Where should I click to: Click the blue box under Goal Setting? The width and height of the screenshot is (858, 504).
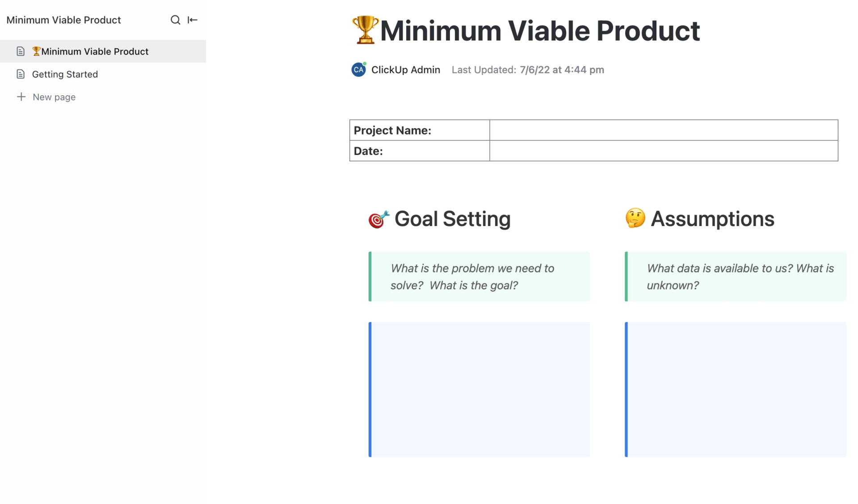coord(479,389)
